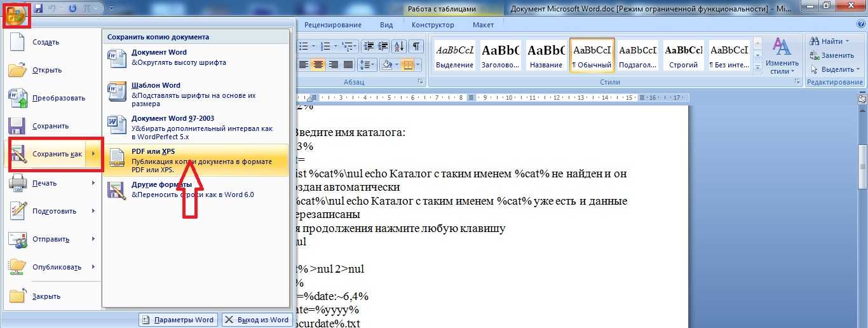Viewport: 868px width, 328px height.
Task: Expand the Опубликовать submenu arrow
Action: click(94, 267)
